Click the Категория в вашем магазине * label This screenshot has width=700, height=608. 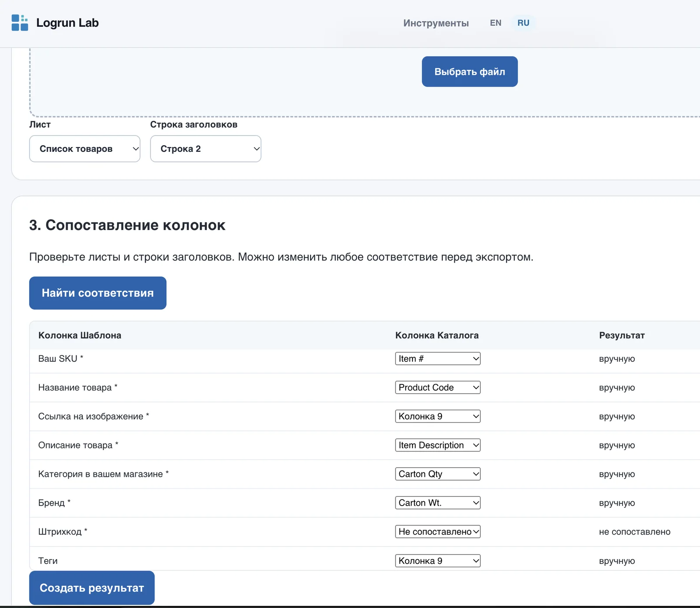[103, 474]
